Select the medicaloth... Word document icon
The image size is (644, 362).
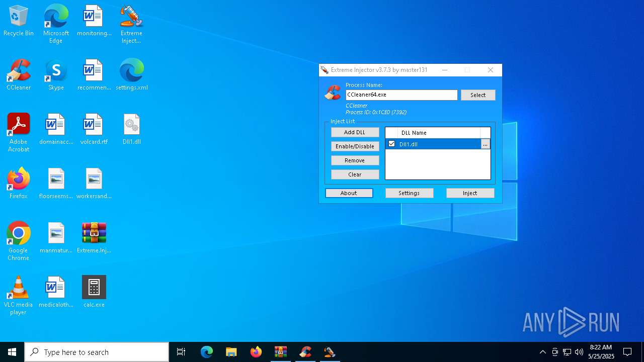click(x=56, y=293)
